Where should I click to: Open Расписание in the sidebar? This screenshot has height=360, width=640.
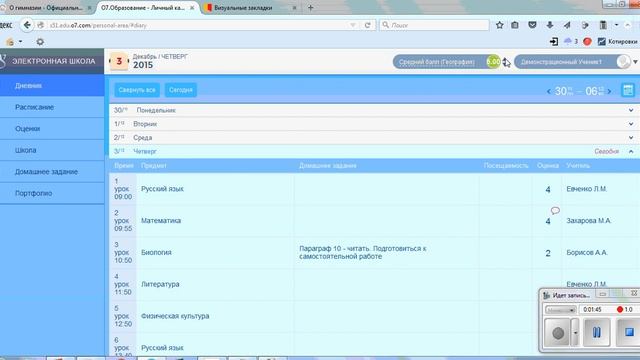pyautogui.click(x=52, y=107)
